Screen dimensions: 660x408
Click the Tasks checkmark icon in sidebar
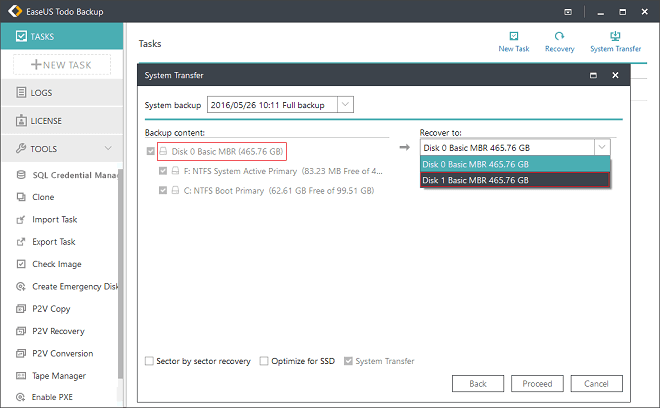pos(21,36)
